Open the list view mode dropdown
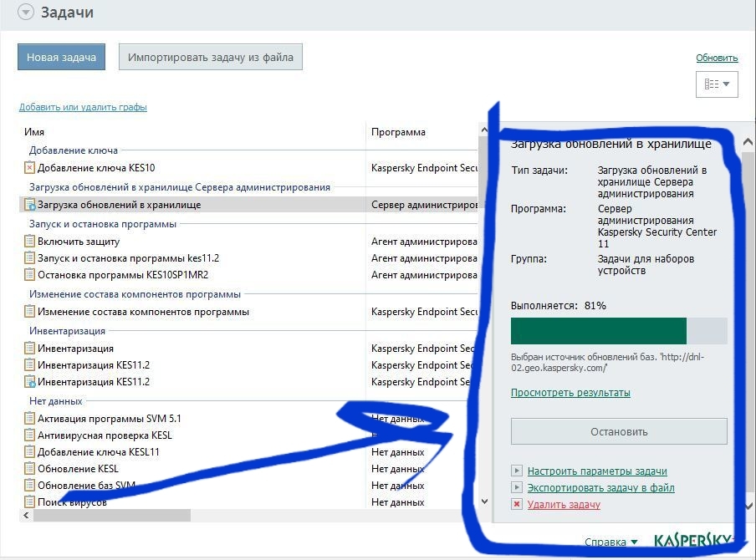 [x=717, y=84]
